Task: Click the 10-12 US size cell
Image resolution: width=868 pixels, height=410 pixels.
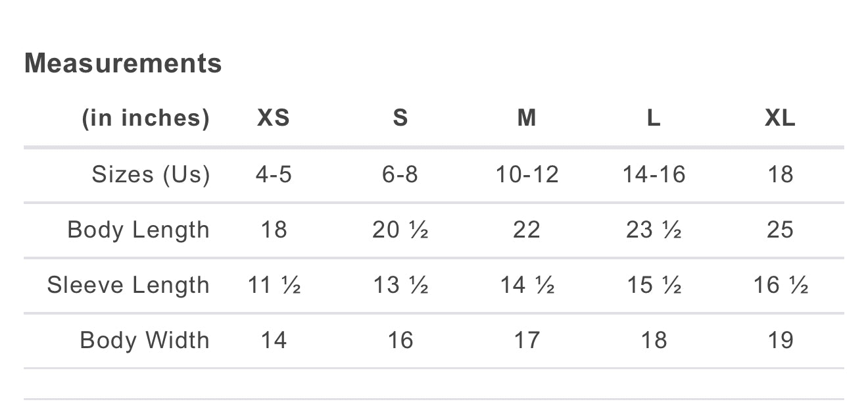Action: (527, 174)
